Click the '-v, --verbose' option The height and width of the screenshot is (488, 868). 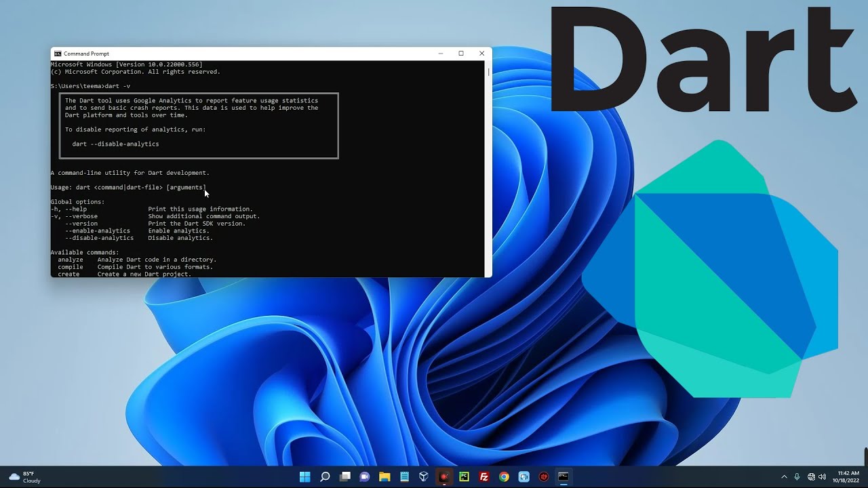coord(75,217)
